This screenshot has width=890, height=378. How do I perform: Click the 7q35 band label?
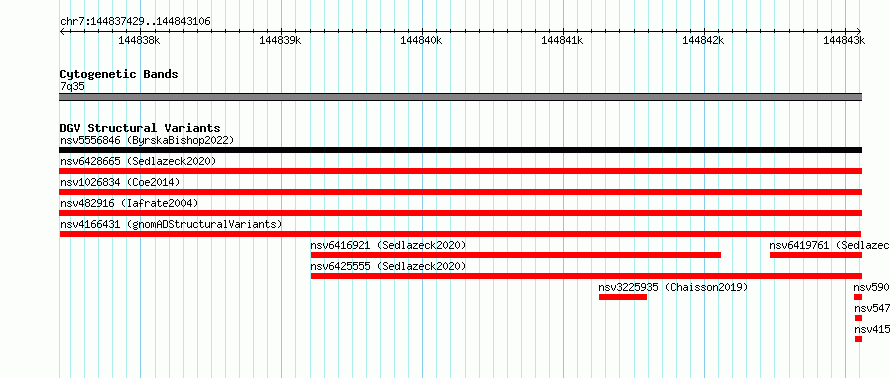[x=73, y=87]
